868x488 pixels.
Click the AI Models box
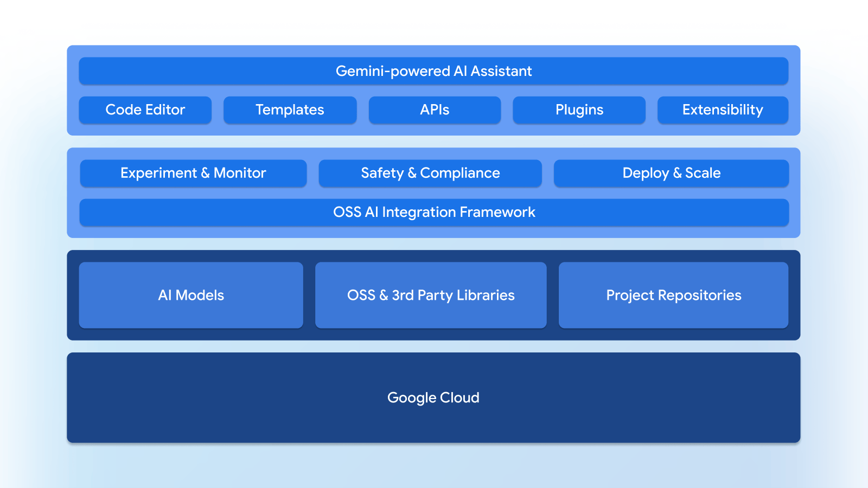pyautogui.click(x=191, y=295)
